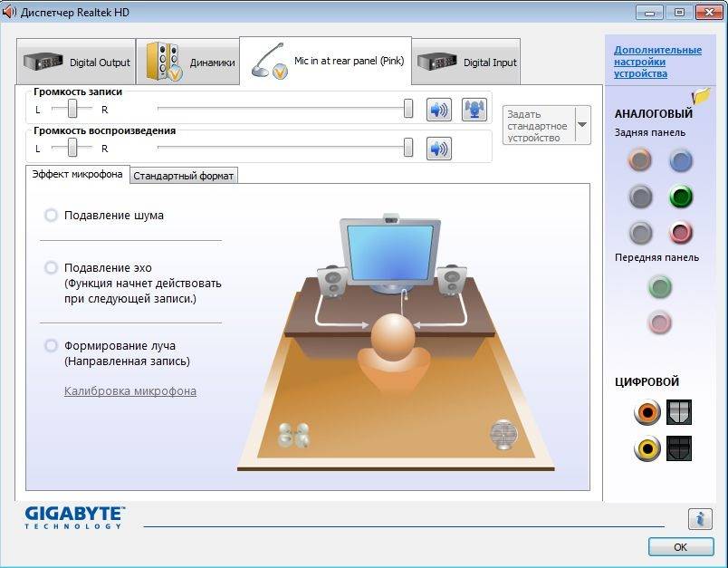Screen dimensions: 728x568
Task: Switch to the Динамики tab
Action: coord(187,63)
